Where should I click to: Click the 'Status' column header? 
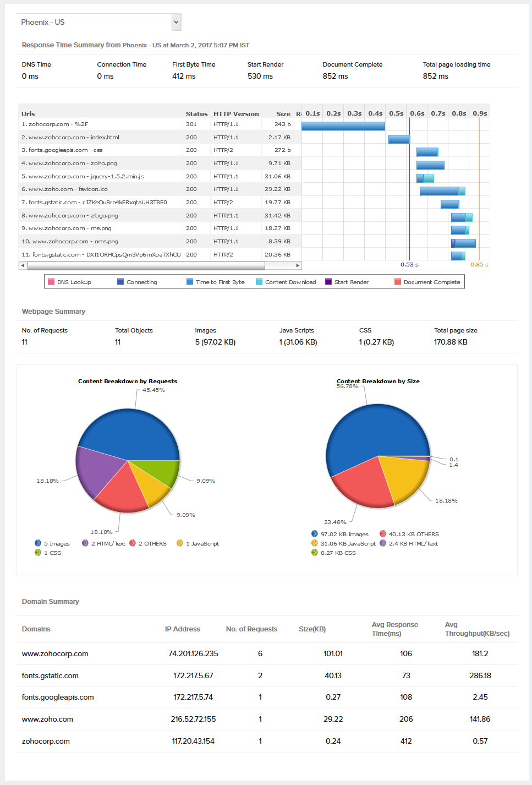196,114
